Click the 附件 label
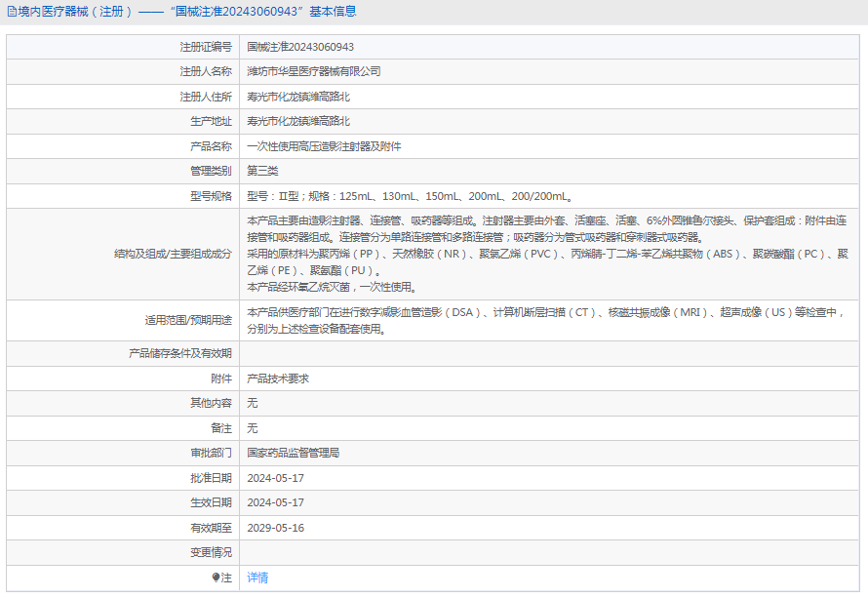868x598 pixels. [221, 379]
